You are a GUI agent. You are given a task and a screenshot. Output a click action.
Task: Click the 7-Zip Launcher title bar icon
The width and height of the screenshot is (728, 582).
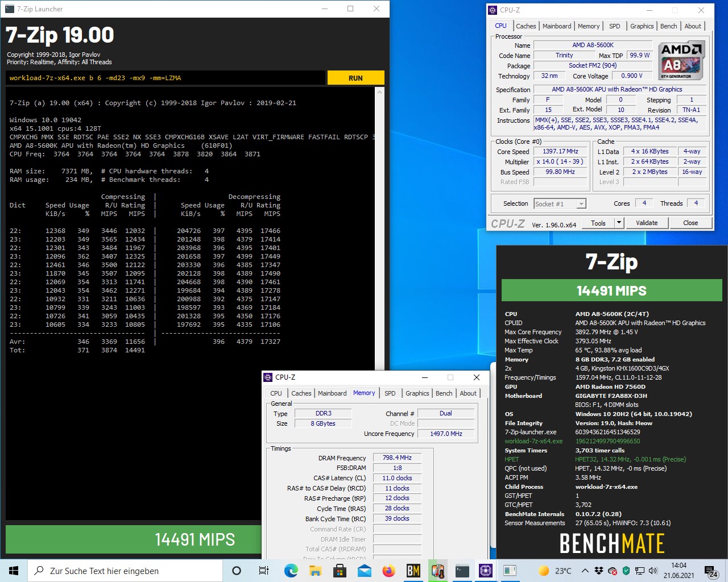point(10,9)
